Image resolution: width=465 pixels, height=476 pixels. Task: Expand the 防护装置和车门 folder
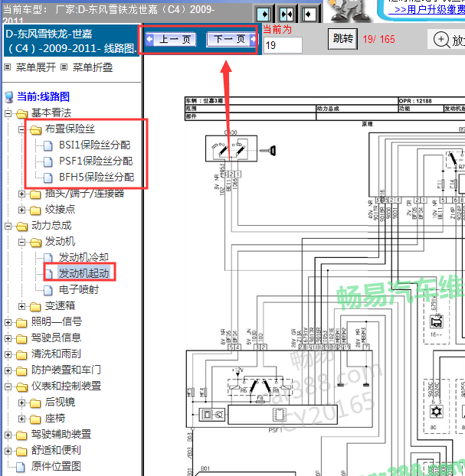(8, 370)
